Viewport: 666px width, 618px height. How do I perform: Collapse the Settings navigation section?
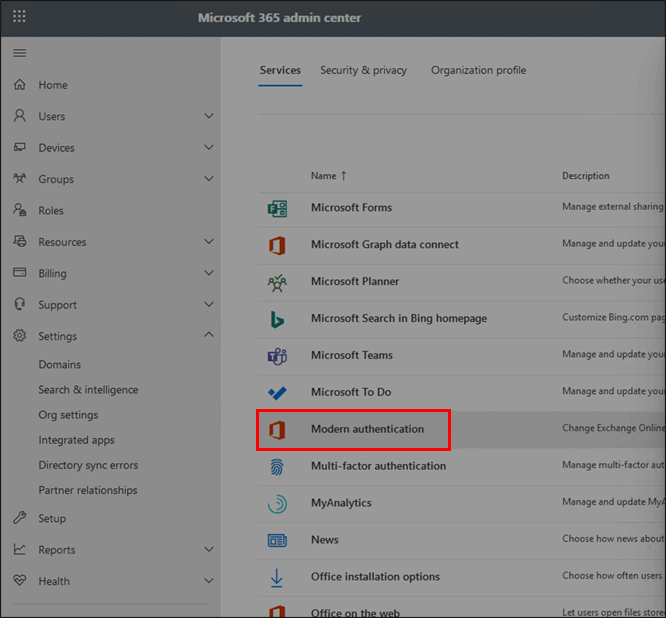coord(208,336)
